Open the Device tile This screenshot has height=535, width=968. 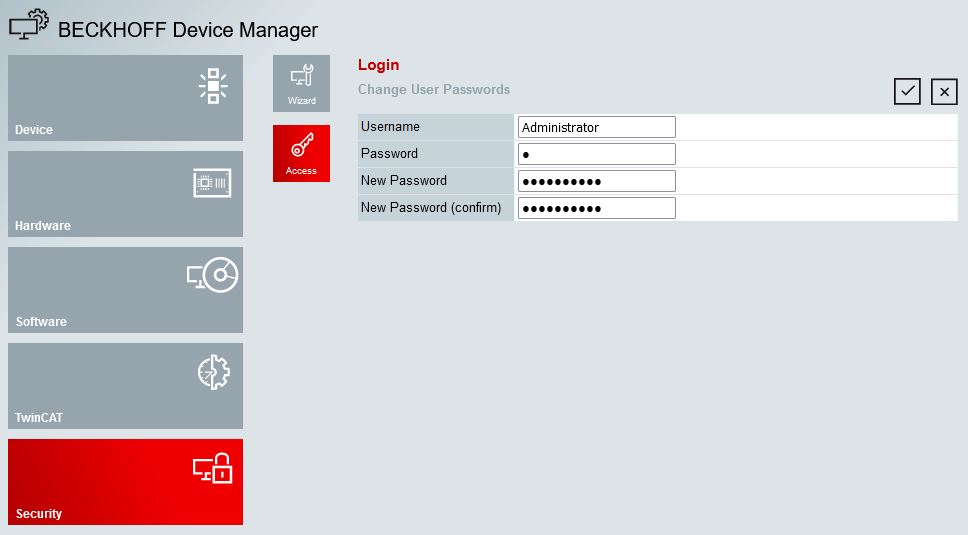click(125, 98)
